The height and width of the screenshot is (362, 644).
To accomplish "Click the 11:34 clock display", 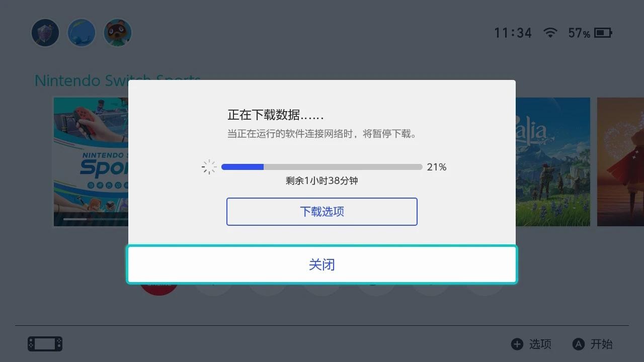I will [513, 33].
